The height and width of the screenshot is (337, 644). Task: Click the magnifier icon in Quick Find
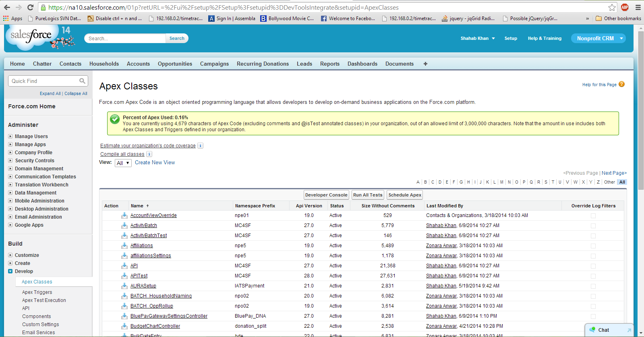click(82, 81)
